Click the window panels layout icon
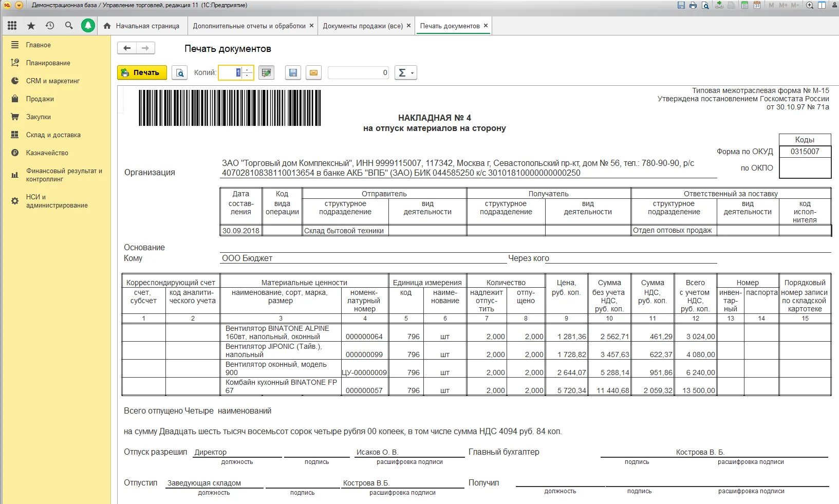This screenshot has width=839, height=504. pyautogui.click(x=822, y=5)
